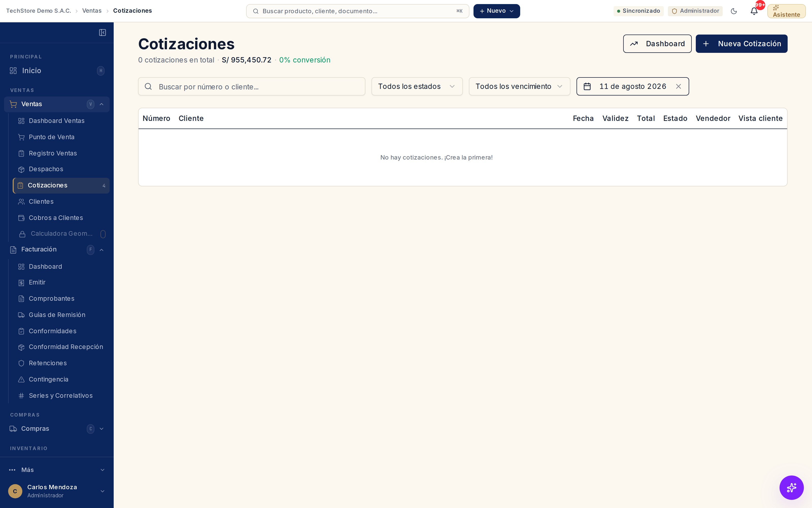Collapse the Ventas section chevron

click(102, 104)
